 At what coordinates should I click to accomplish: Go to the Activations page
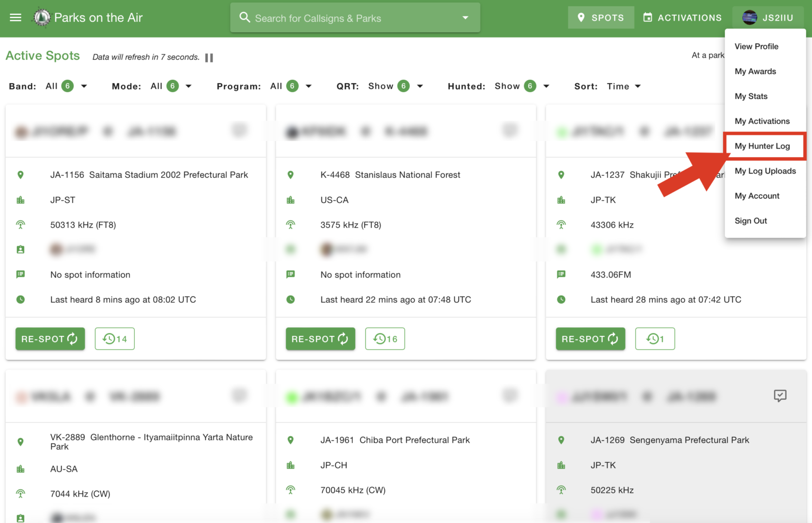pos(682,17)
